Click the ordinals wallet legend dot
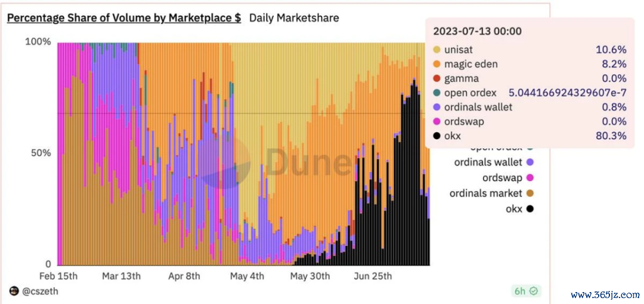This screenshot has width=644, height=304. click(x=530, y=162)
